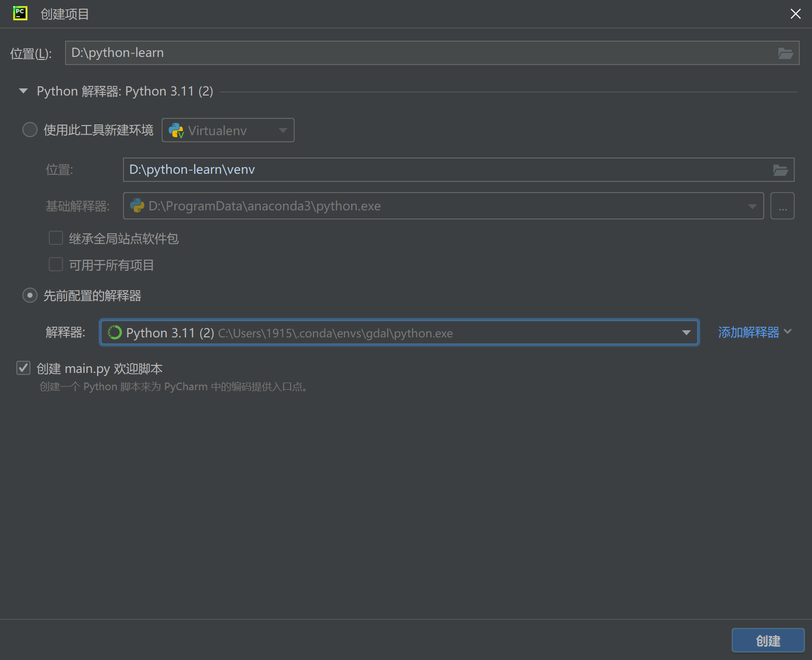Screen dimensions: 812x660
Task: Browse folder for project location D:\python-learn
Action: point(786,53)
